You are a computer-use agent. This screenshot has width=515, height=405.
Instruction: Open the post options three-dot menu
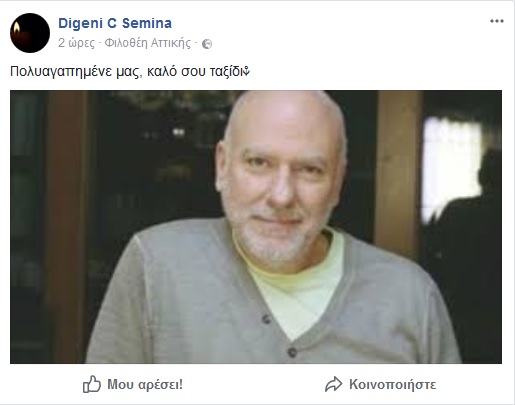496,21
